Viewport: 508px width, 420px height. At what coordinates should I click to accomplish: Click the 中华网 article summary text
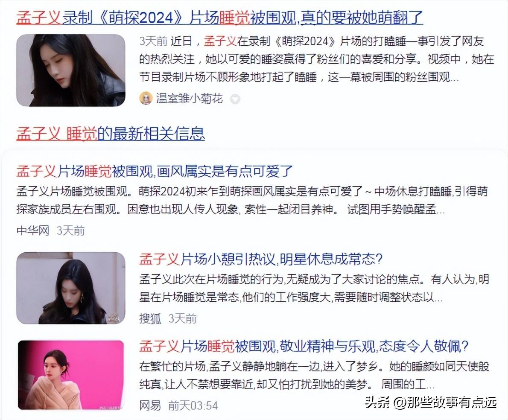252,201
